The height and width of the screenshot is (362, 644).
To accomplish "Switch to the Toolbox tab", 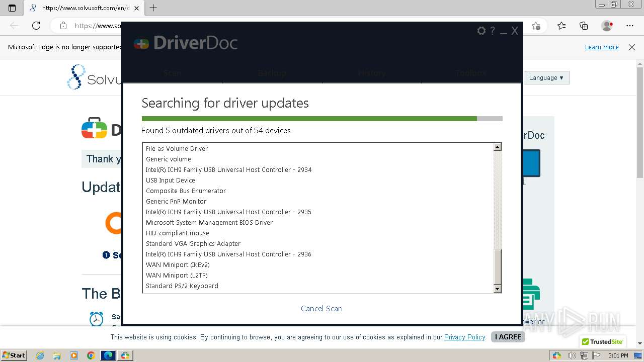I will 471,73.
